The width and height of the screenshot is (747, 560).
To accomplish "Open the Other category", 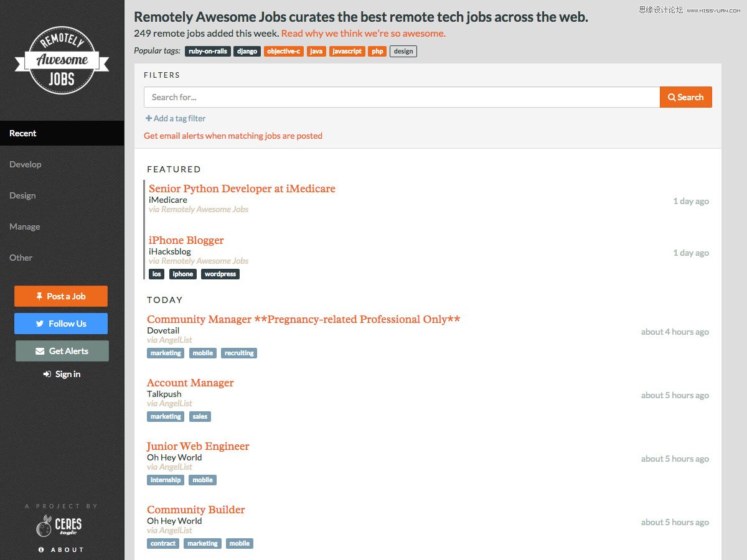I will 21,258.
